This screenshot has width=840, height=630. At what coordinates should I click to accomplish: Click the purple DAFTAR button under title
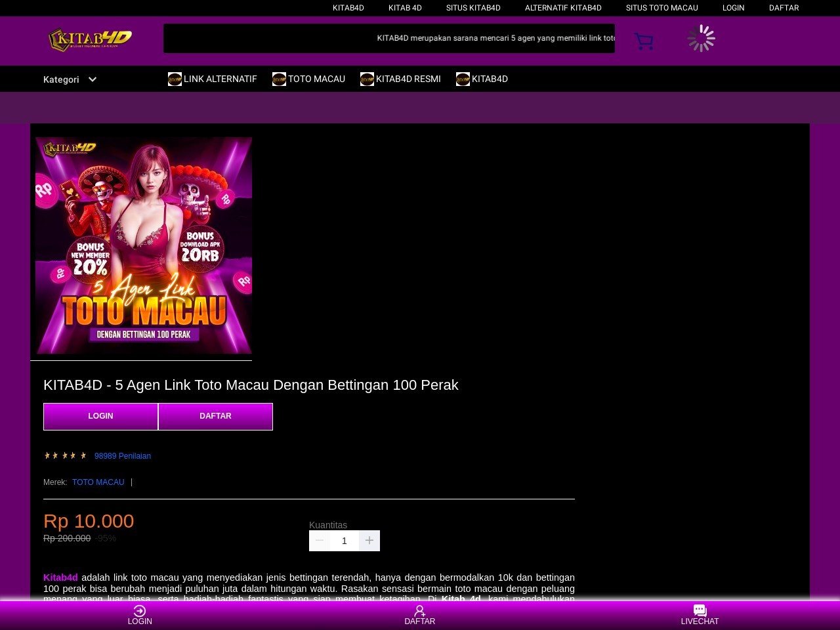[215, 417]
